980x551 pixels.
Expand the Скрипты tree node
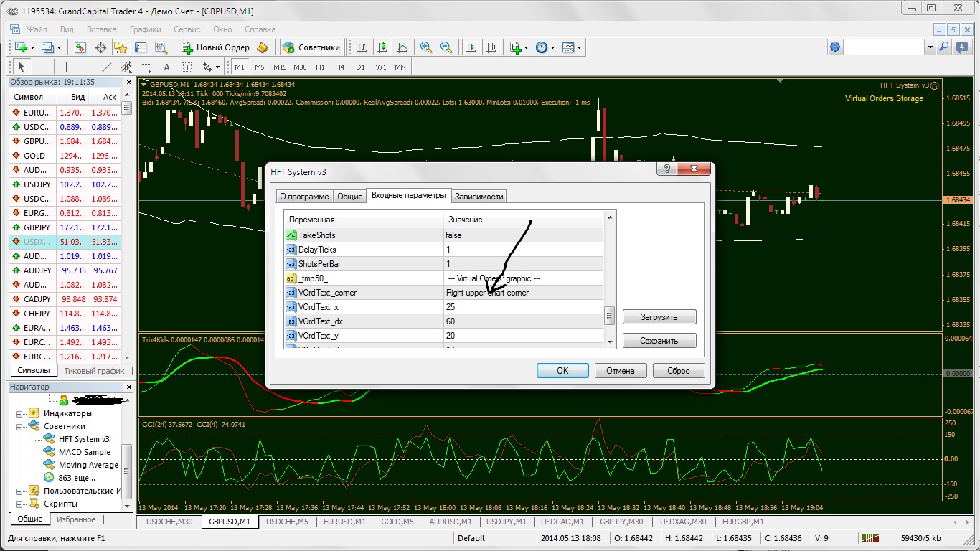click(19, 504)
